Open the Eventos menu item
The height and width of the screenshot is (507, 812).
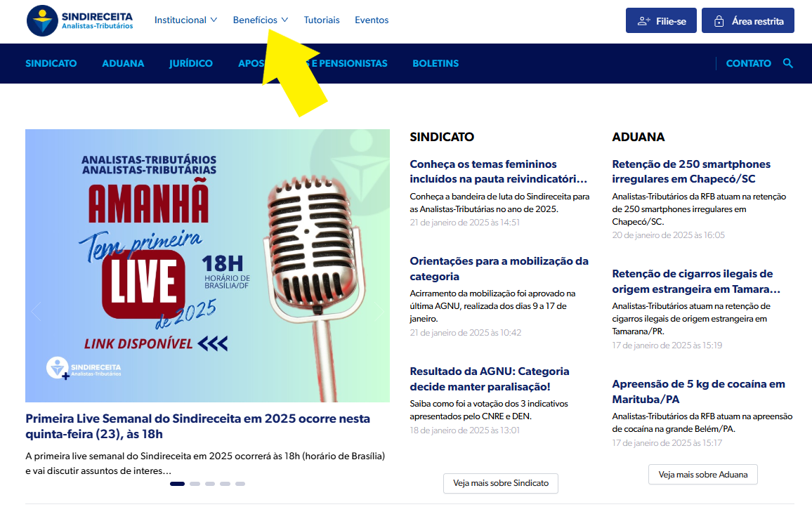372,20
